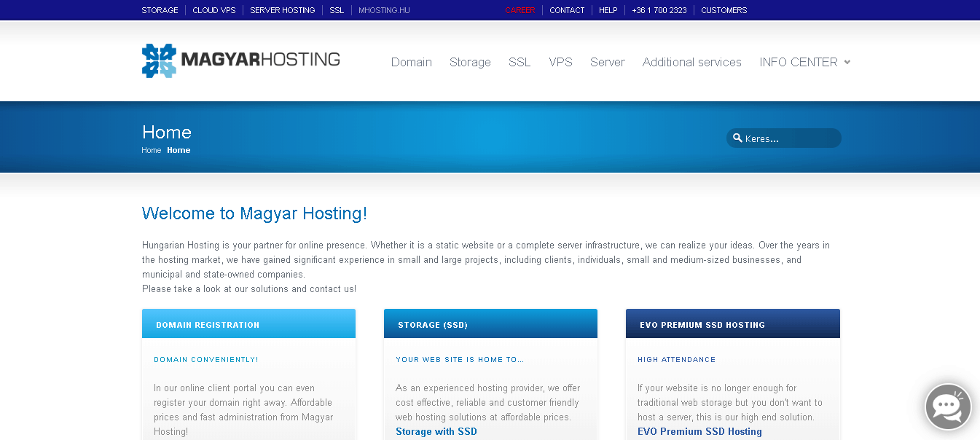Open CLOUD VPS top bar link
Image resolution: width=980 pixels, height=440 pixels.
pos(214,10)
